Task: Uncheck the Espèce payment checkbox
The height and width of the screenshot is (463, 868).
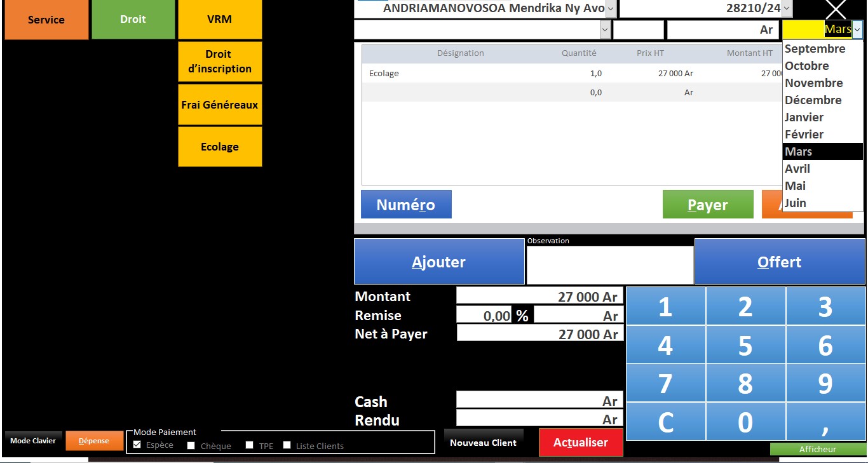Action: coord(137,445)
